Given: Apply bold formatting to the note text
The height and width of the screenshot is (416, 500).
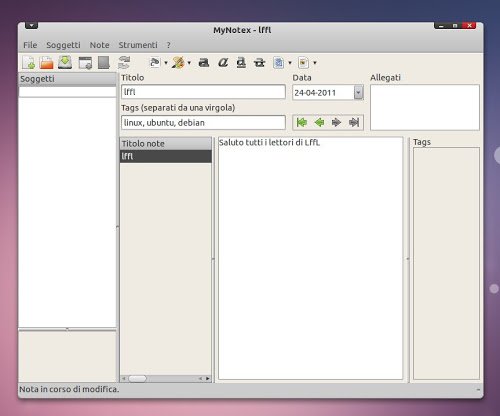Looking at the screenshot, I should click(x=204, y=62).
